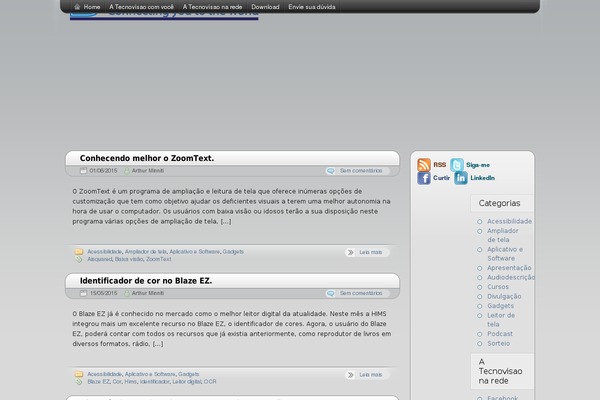This screenshot has width=600, height=400.
Task: Open the RSS feed icon
Action: pyautogui.click(x=424, y=165)
